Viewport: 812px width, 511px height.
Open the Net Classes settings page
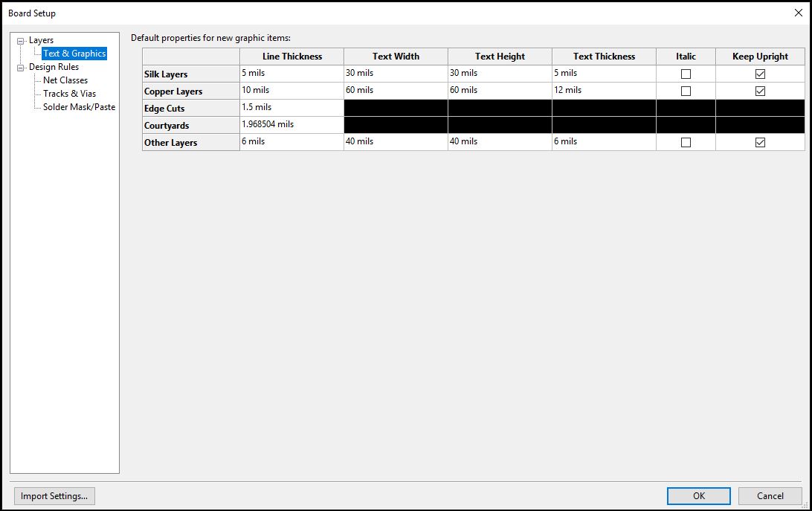tap(65, 80)
